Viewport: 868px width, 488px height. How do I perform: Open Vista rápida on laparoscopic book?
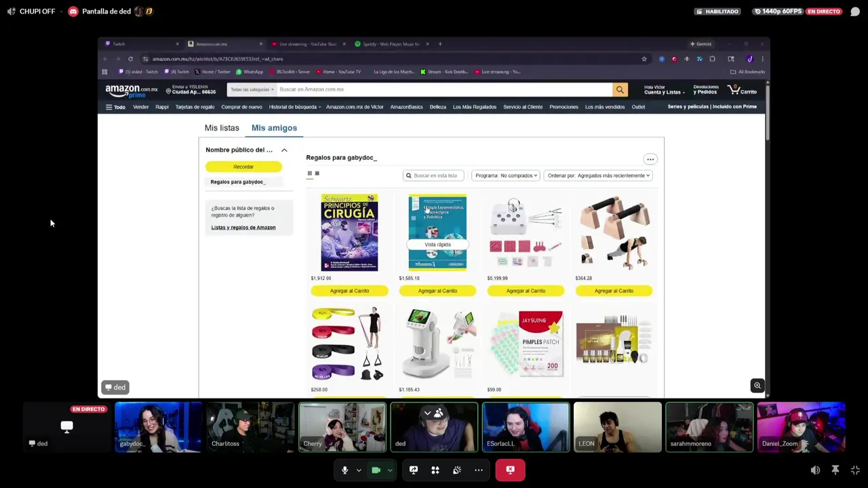[x=437, y=245]
